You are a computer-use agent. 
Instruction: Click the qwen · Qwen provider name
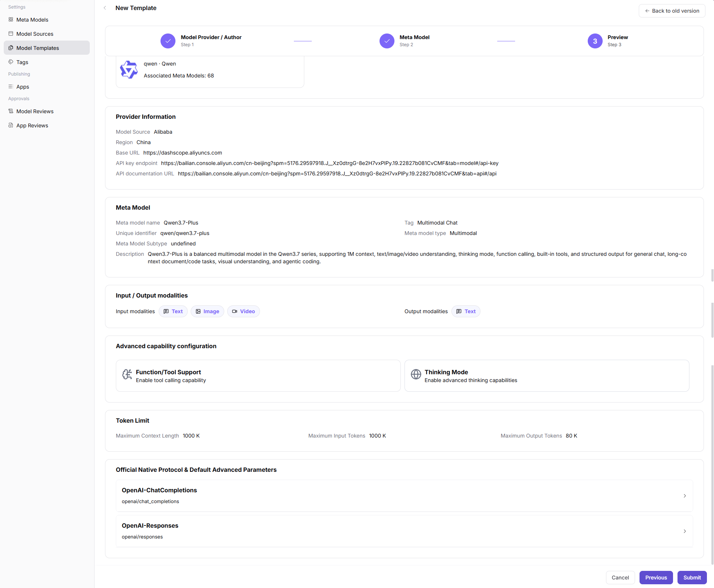tap(160, 64)
